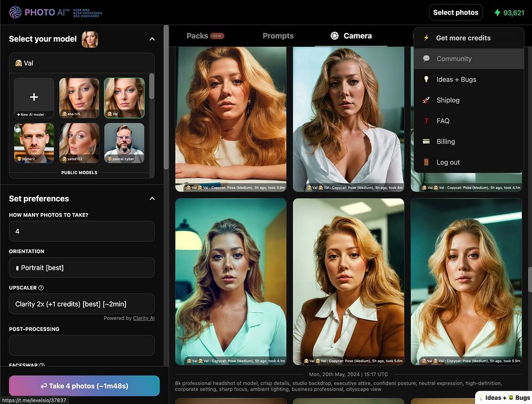Click the 8k professional headshot prompt text
Screen dimensions: 532x404
click(338, 386)
